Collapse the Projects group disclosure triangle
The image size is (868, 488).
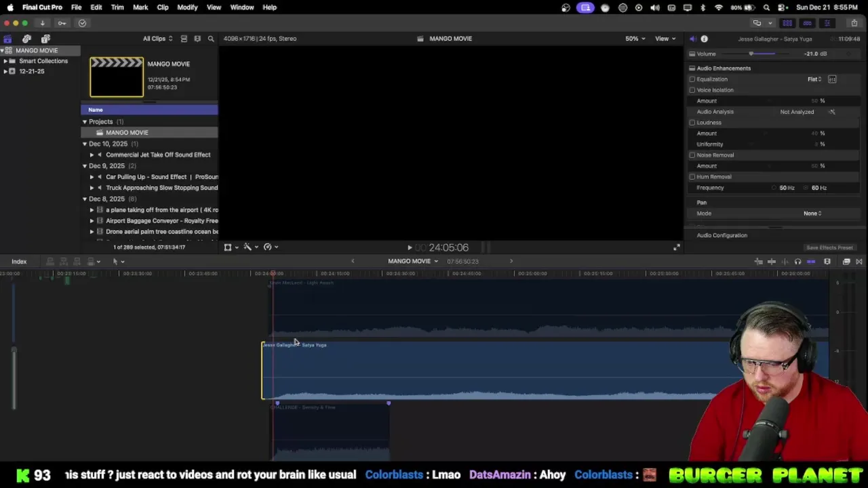tap(85, 122)
